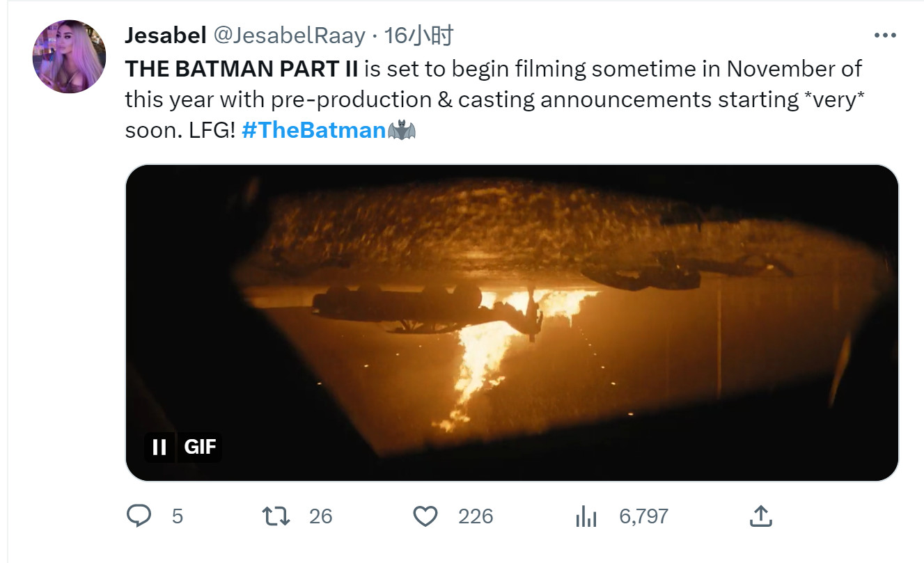924x563 pixels.
Task: Open the tweet via the 16小时 timestamp
Action: point(418,35)
